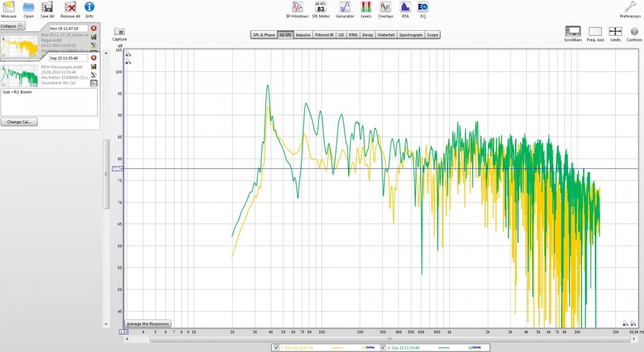Click the Average the Responses button
644x352 pixels.
tap(148, 324)
